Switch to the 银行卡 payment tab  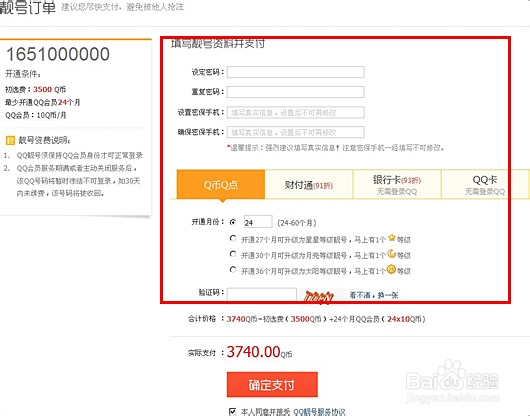(x=397, y=185)
